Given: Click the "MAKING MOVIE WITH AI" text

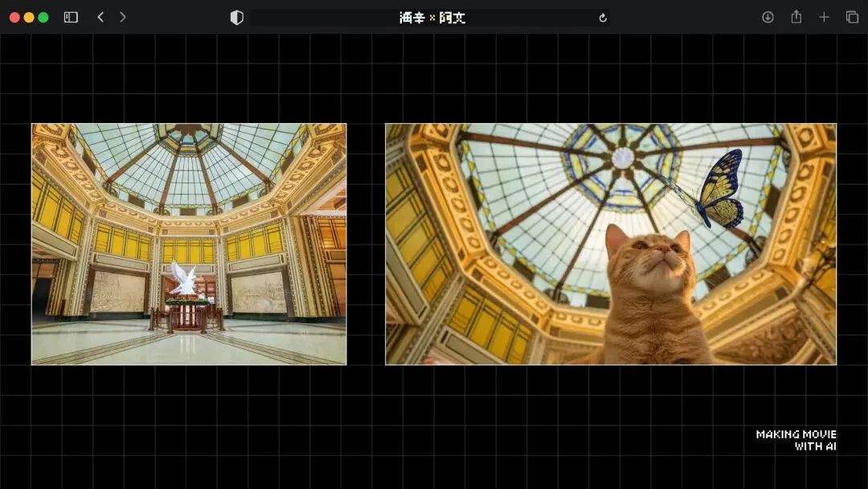Looking at the screenshot, I should point(796,440).
